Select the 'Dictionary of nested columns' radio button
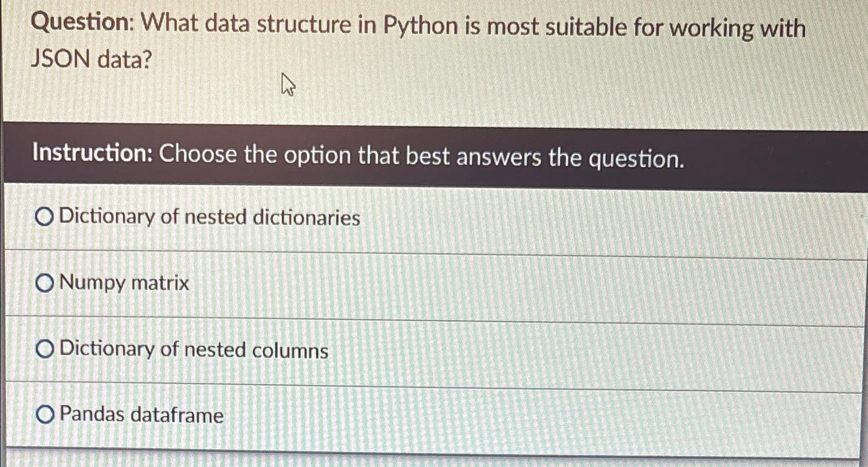The height and width of the screenshot is (467, 868). [x=45, y=350]
